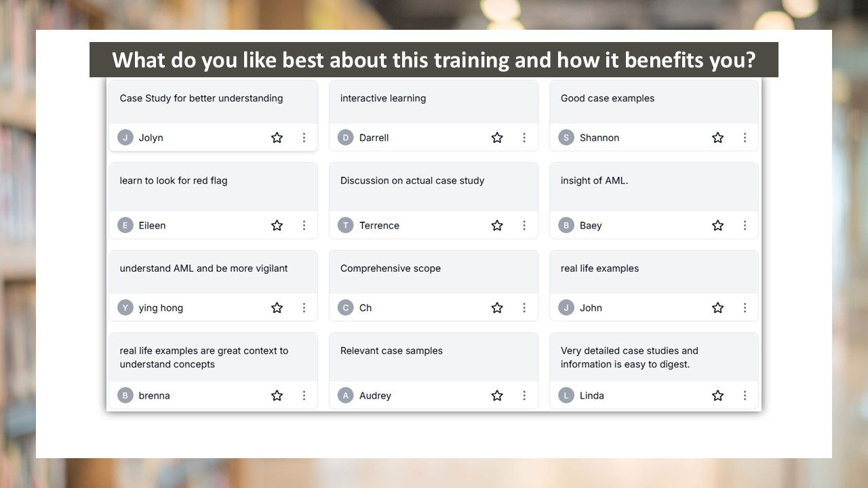Click the avatar icon beside Ch
This screenshot has height=488, width=868.
tap(346, 308)
